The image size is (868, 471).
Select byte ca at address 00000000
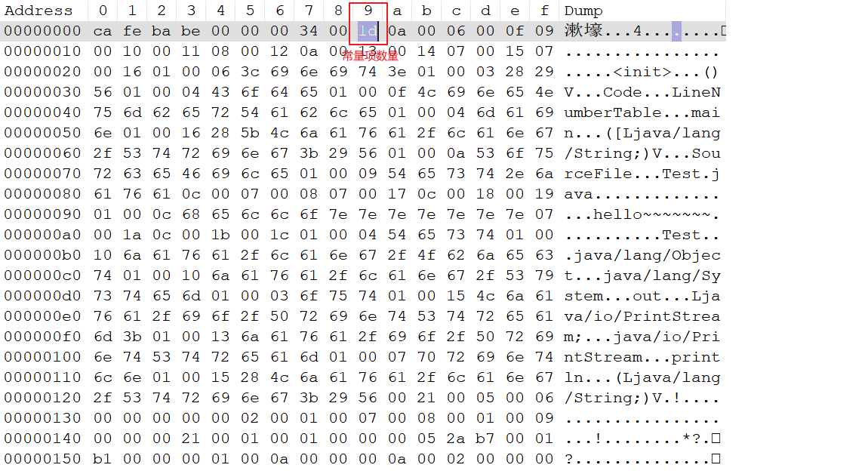tap(103, 31)
